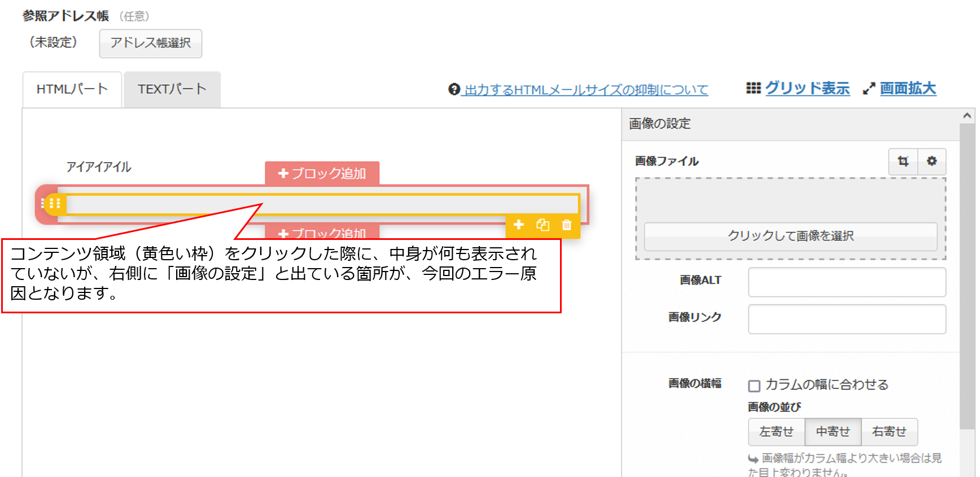This screenshot has height=477, width=980.
Task: Toggle カラムの幅に合わせる checkbox
Action: coord(754,386)
